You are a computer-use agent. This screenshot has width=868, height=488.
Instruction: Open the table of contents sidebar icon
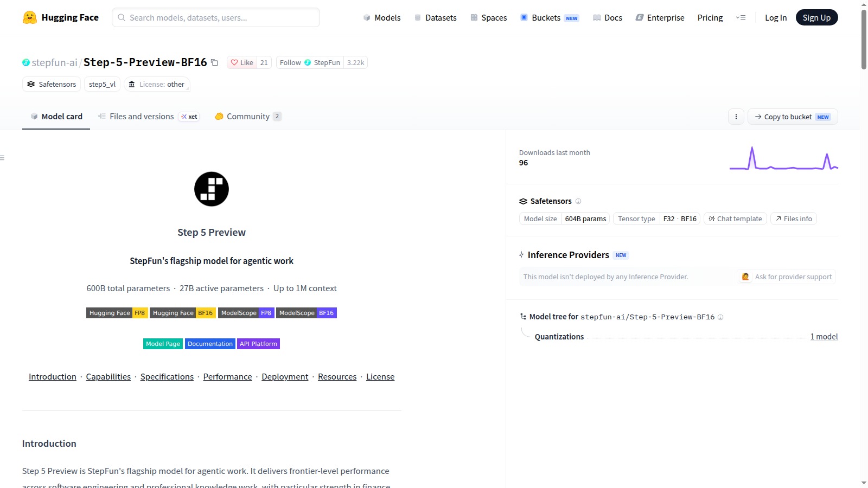click(3, 158)
